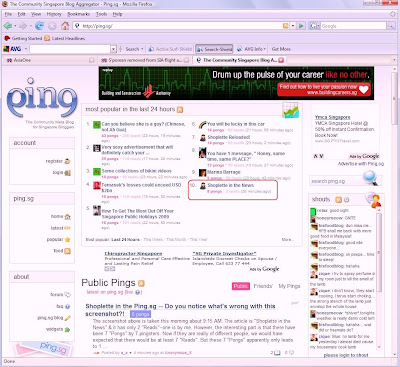Open the Tools menu
The width and height of the screenshot is (400, 367).
[x=101, y=14]
